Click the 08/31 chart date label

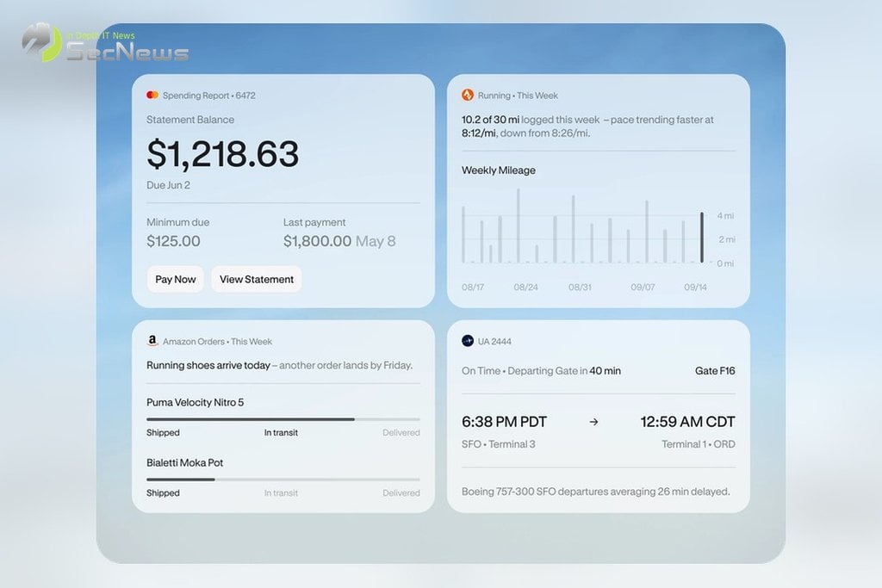pyautogui.click(x=580, y=288)
